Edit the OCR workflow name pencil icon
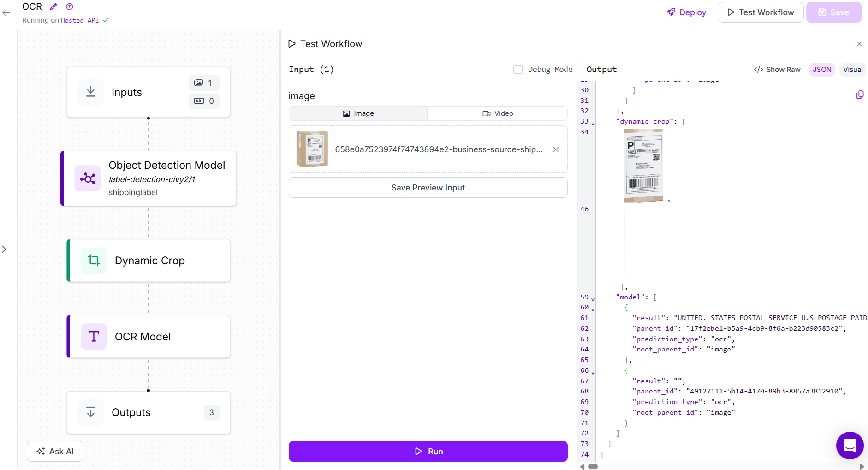This screenshot has width=868, height=470. (54, 6)
